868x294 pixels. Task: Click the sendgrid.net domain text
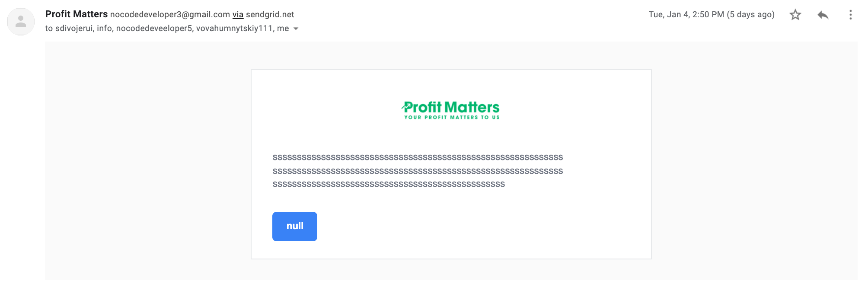tap(270, 15)
